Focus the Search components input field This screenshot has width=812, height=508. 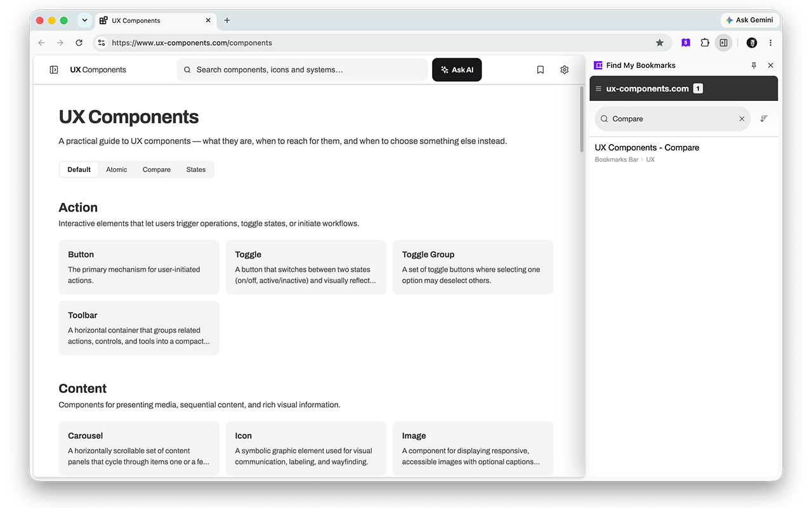[x=303, y=70]
